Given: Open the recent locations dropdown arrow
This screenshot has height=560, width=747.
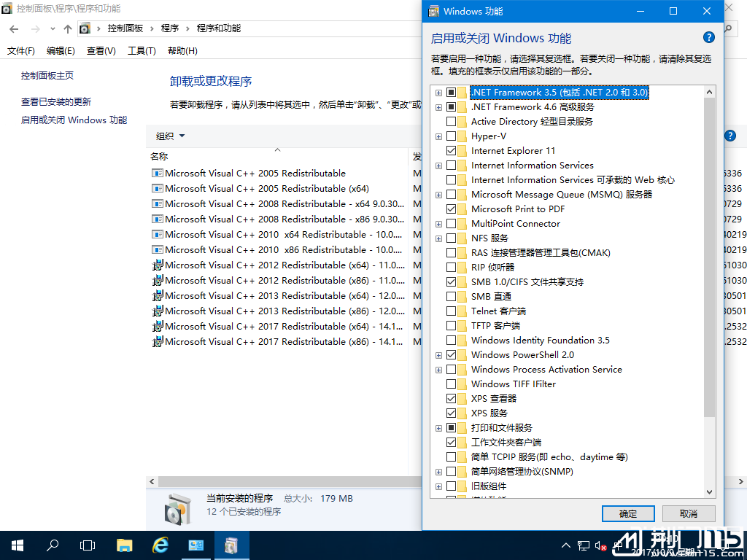Looking at the screenshot, I should tap(53, 29).
